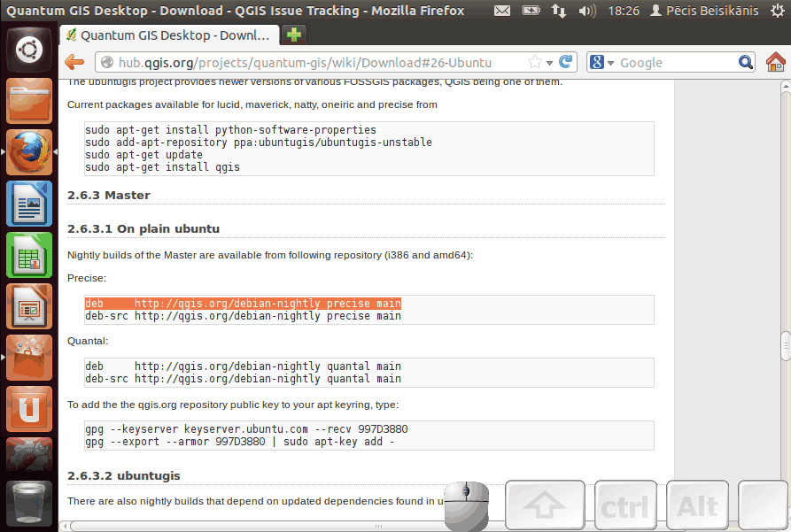The width and height of the screenshot is (791, 532).
Task: Click text "Nightly builds of the Master are available"
Action: click(x=166, y=255)
